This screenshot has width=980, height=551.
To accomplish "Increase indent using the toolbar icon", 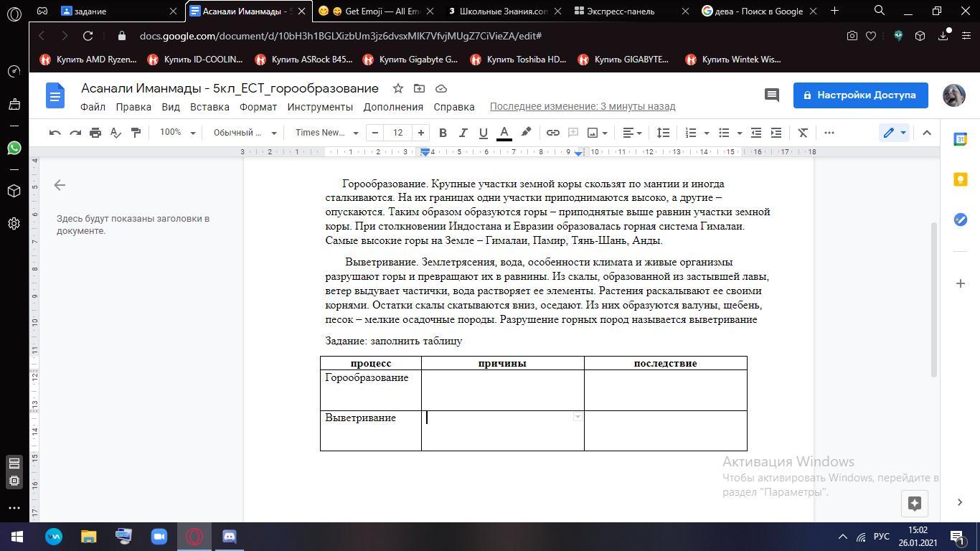I will pyautogui.click(x=776, y=133).
